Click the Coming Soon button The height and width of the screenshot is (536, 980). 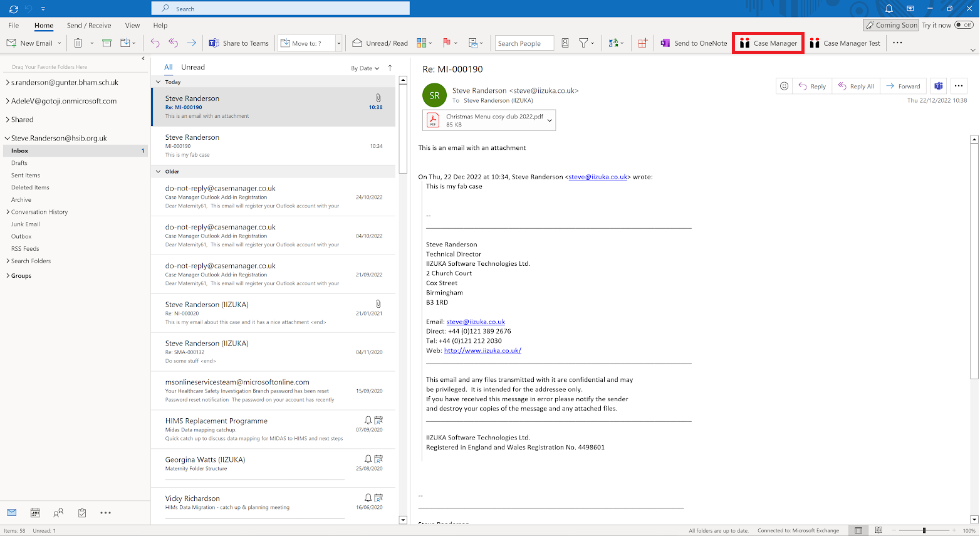[891, 25]
